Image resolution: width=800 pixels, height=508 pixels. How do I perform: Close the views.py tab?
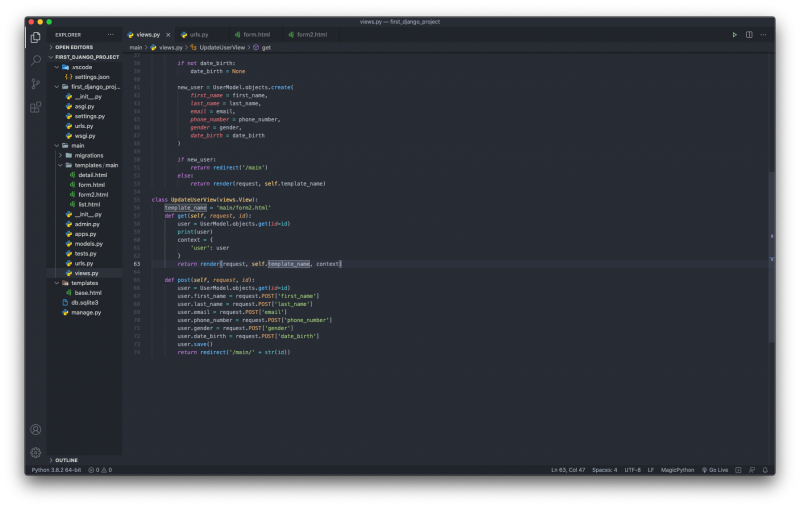pos(168,35)
